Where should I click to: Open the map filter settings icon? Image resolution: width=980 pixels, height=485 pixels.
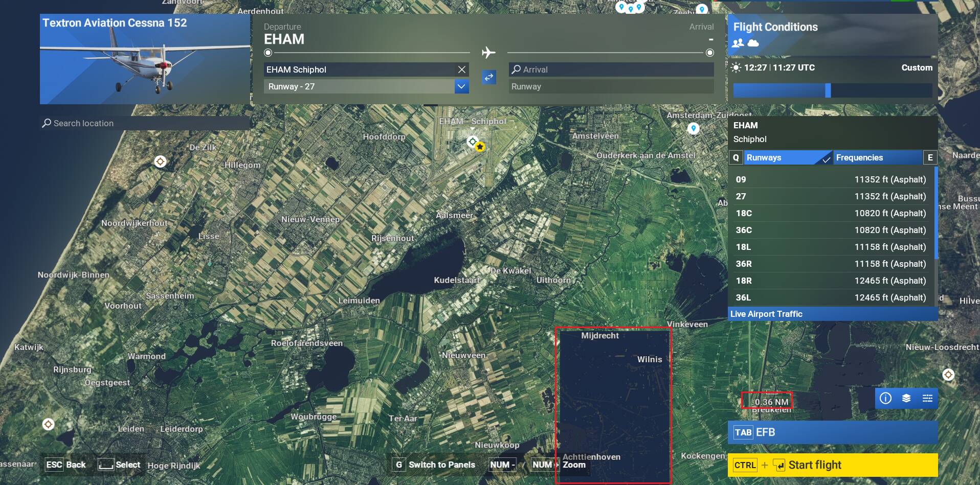point(927,398)
